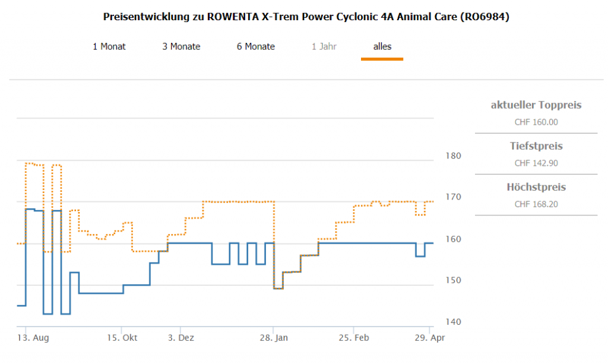Click the 140 value on price axis

pos(452,322)
